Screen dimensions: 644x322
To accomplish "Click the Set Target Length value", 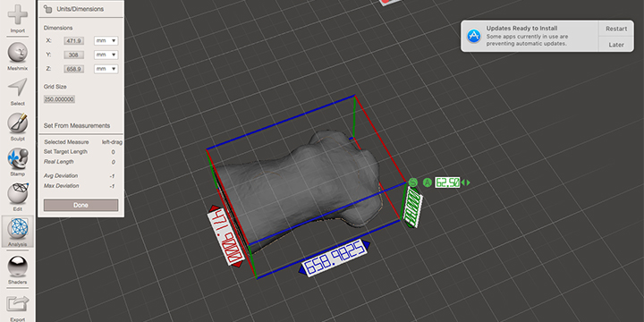I will 113,152.
